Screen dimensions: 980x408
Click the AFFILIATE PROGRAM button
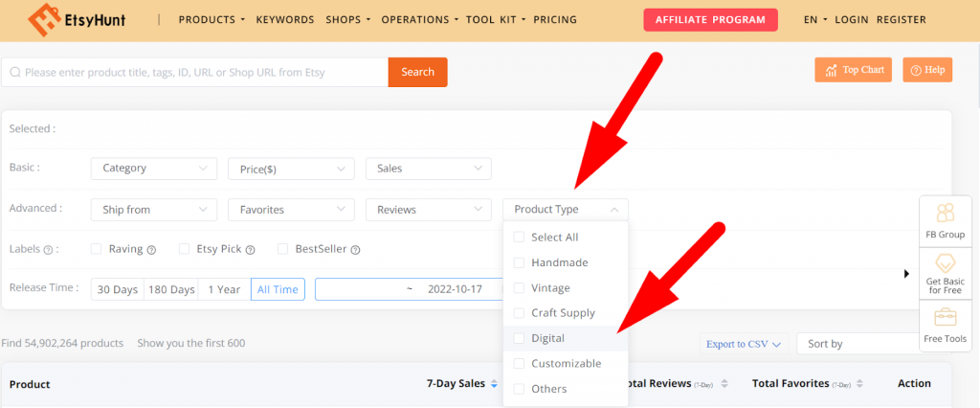[710, 19]
